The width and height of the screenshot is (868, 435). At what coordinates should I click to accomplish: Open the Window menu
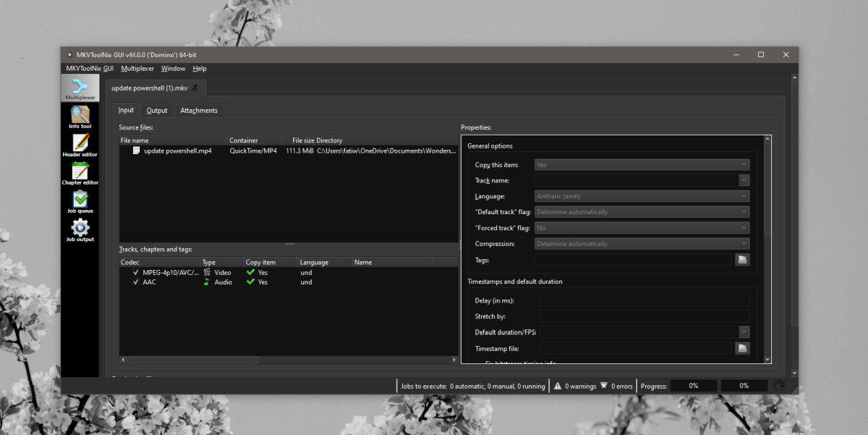pyautogui.click(x=173, y=69)
